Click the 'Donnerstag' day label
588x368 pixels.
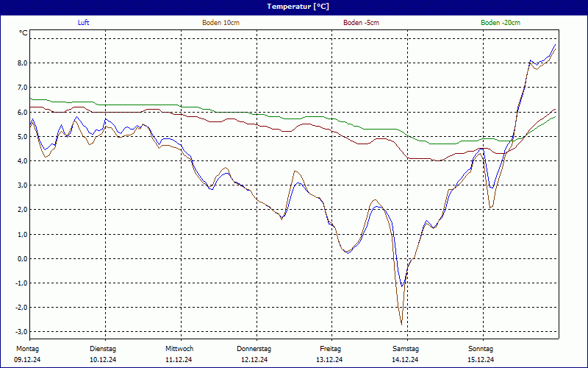254,349
